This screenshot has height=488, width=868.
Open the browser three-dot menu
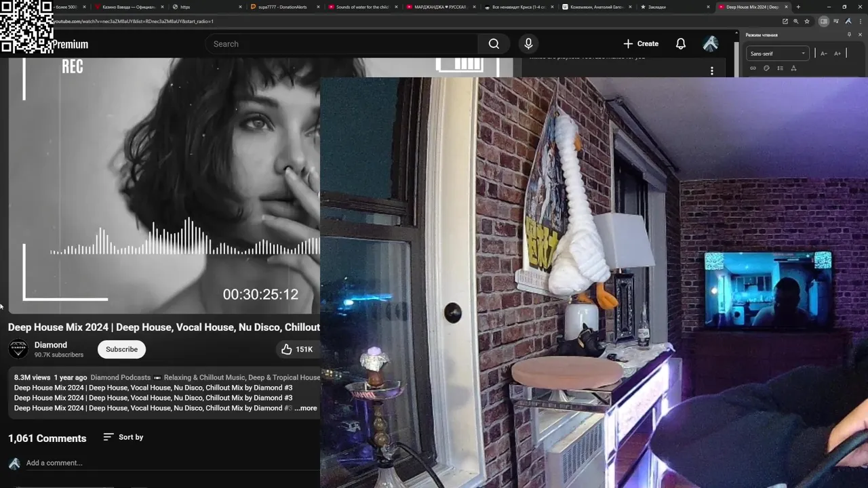(860, 21)
